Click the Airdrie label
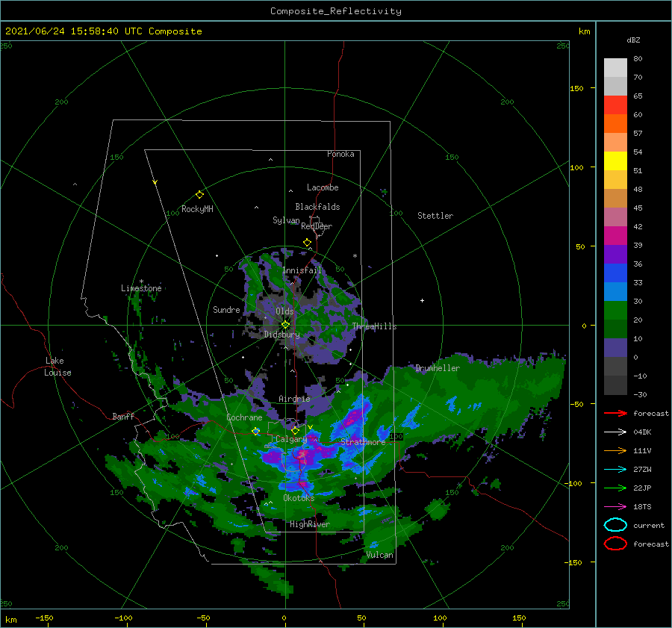The height and width of the screenshot is (628, 672). 294,399
